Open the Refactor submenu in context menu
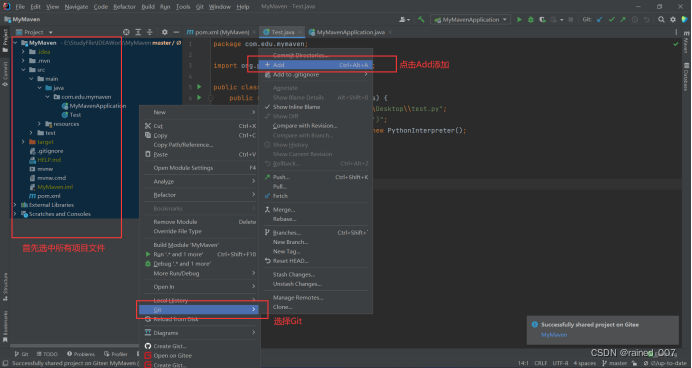The height and width of the screenshot is (368, 692). coord(199,195)
